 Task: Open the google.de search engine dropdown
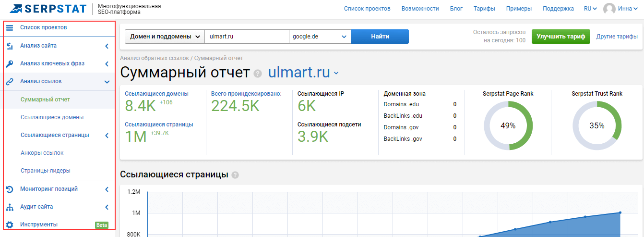pyautogui.click(x=320, y=37)
